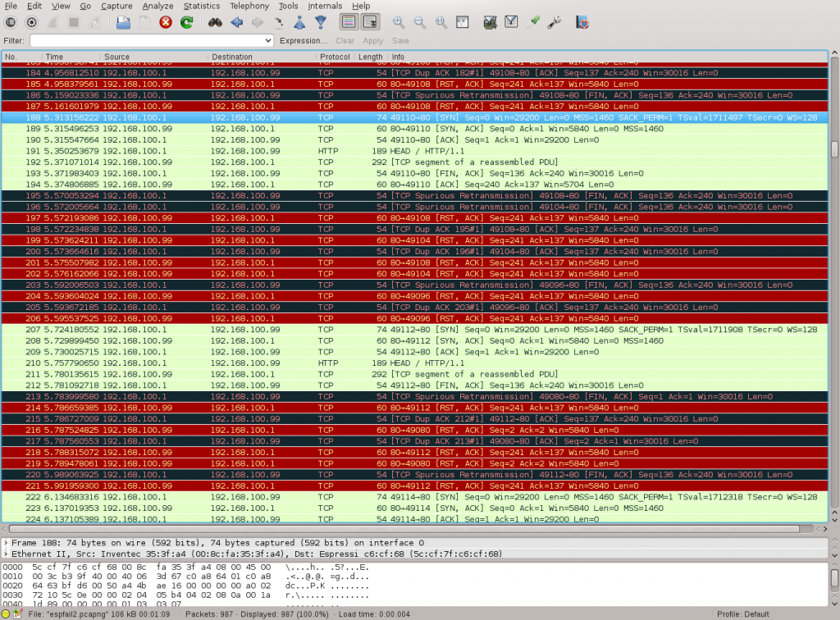This screenshot has height=620, width=840.
Task: Open the Statistics menu
Action: pos(201,6)
